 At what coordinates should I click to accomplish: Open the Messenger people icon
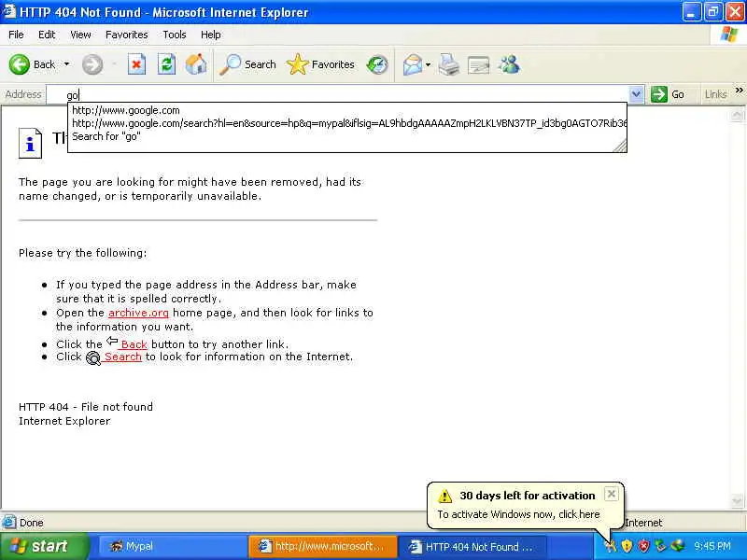(509, 64)
